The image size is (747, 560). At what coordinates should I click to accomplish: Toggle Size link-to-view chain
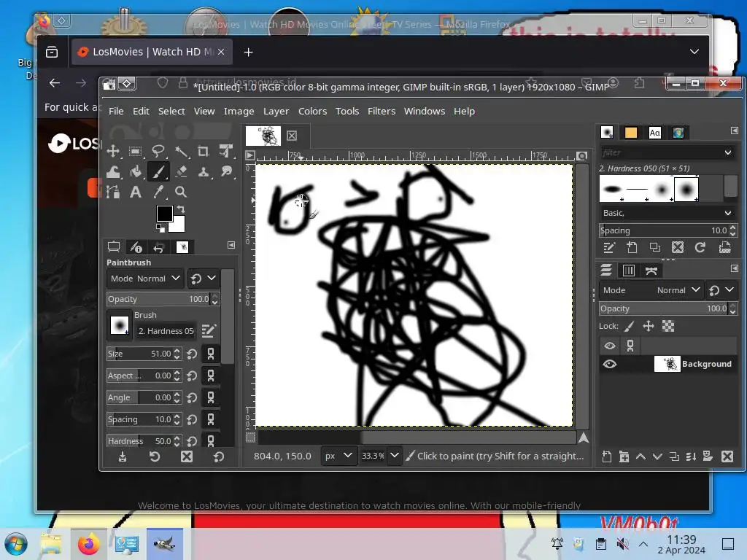(x=211, y=354)
